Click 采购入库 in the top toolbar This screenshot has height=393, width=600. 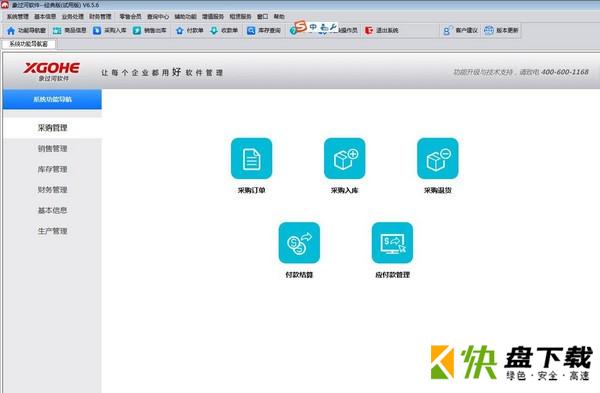109,31
